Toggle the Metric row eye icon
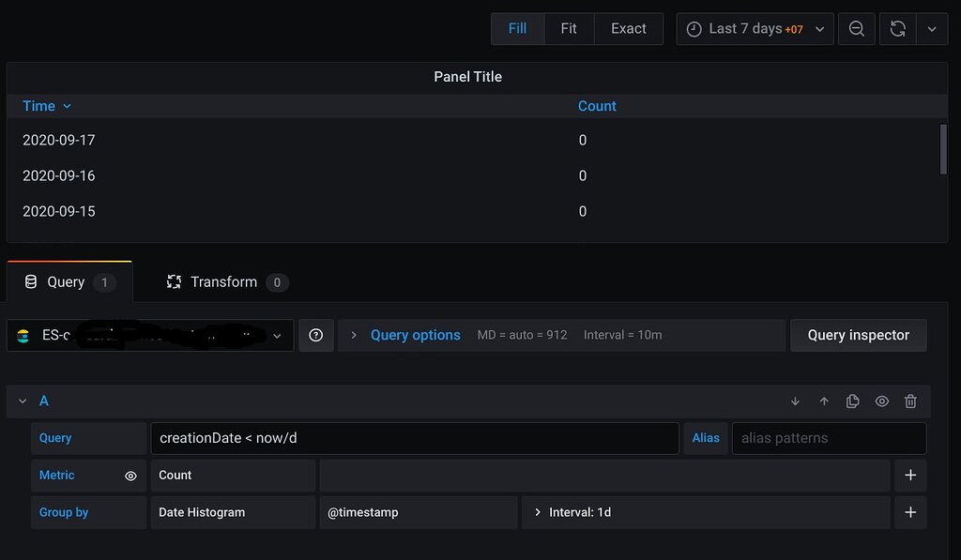Screen dimensions: 961x560 pyautogui.click(x=130, y=476)
